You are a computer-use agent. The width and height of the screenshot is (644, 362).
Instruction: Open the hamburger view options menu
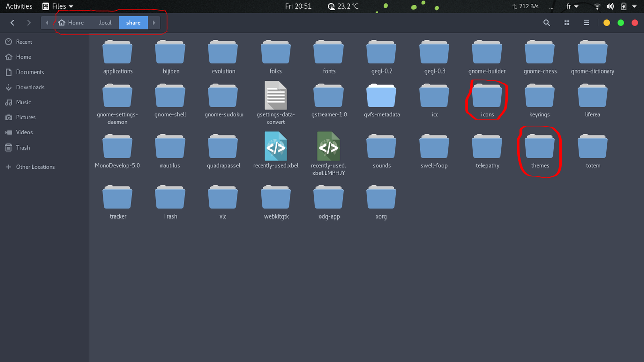coord(586,23)
